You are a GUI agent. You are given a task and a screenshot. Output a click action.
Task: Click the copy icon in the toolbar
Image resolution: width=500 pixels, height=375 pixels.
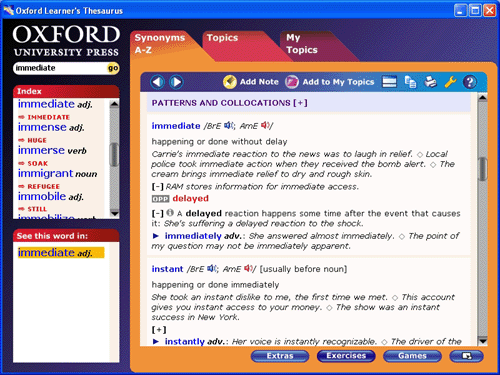tap(410, 82)
